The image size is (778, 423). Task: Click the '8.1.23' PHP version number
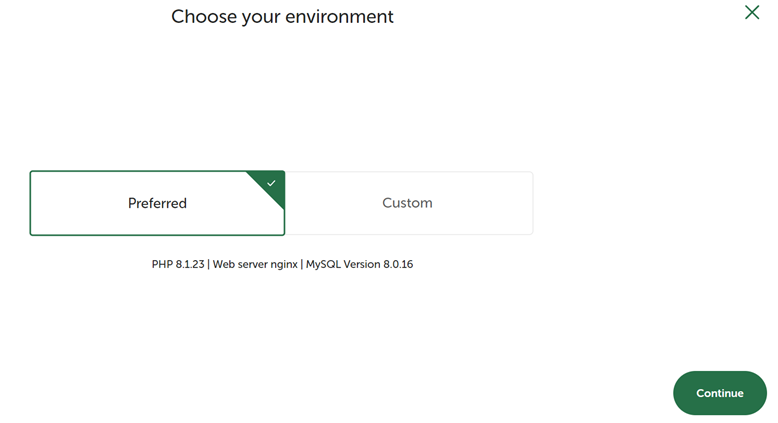tap(190, 265)
